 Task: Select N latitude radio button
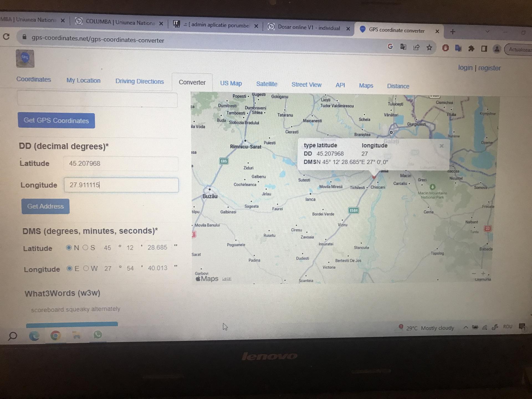click(x=69, y=247)
